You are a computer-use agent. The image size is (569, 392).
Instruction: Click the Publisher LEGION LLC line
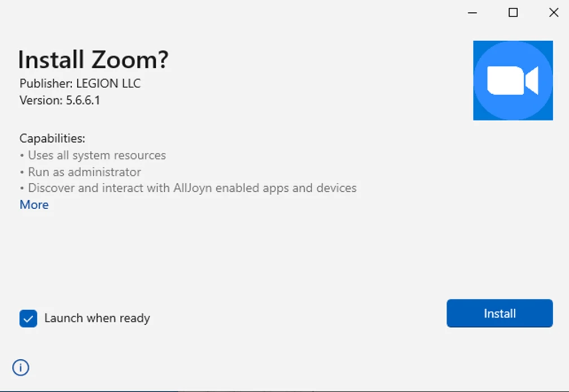80,83
